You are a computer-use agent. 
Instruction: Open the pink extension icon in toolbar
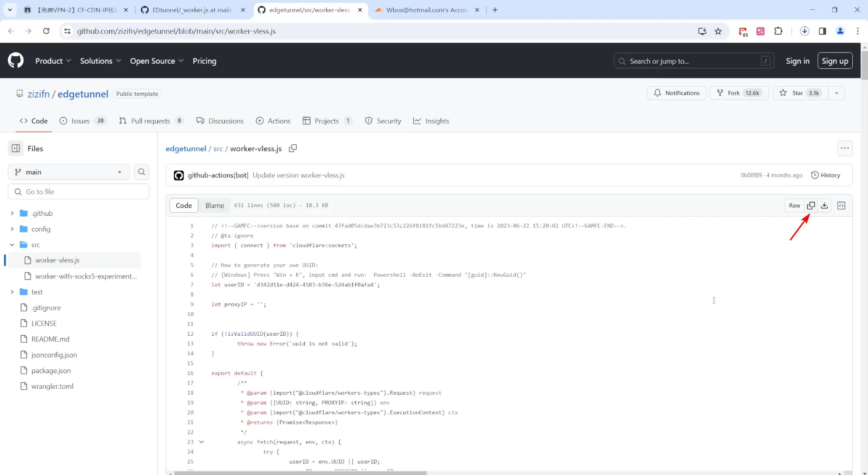pyautogui.click(x=760, y=31)
